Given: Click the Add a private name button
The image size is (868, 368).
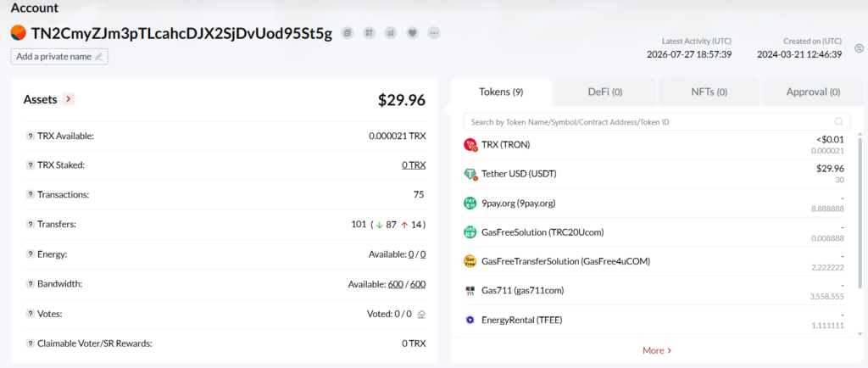Looking at the screenshot, I should click(x=59, y=57).
